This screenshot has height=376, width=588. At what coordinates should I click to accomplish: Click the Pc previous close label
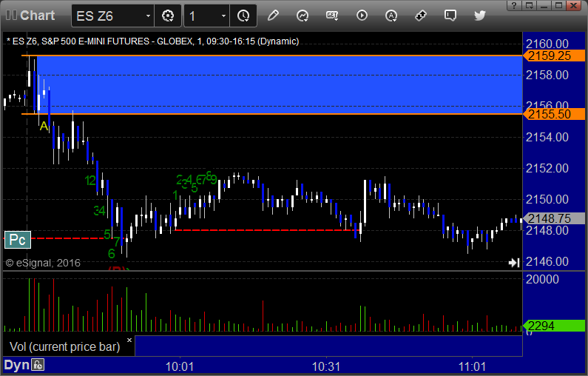(x=18, y=240)
